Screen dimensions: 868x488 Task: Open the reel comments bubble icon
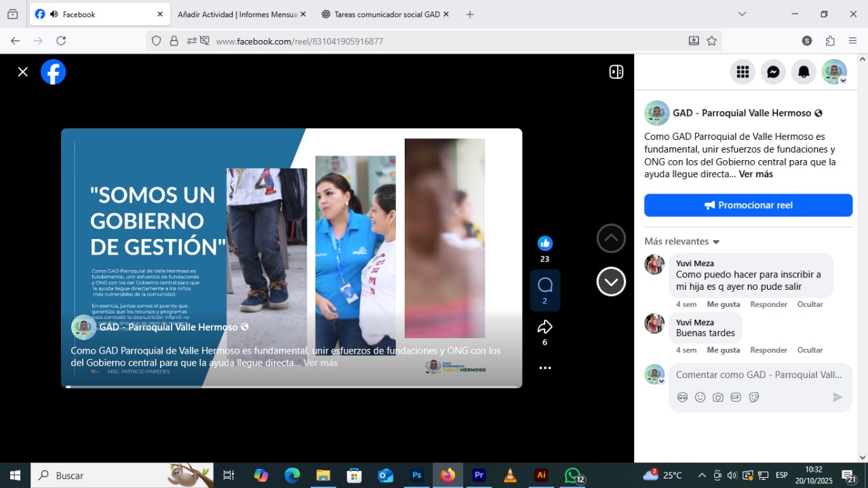tap(545, 285)
